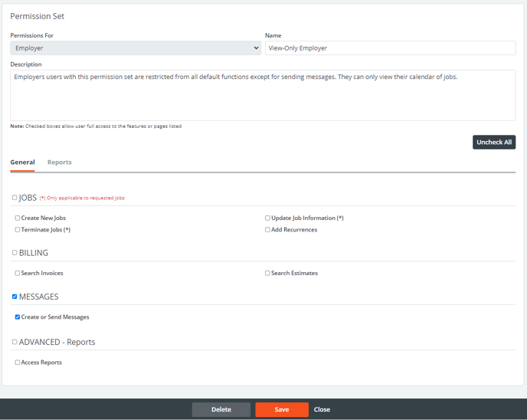Viewport: 527px width, 420px height.
Task: Toggle the JOBS section checkbox
Action: (15, 198)
